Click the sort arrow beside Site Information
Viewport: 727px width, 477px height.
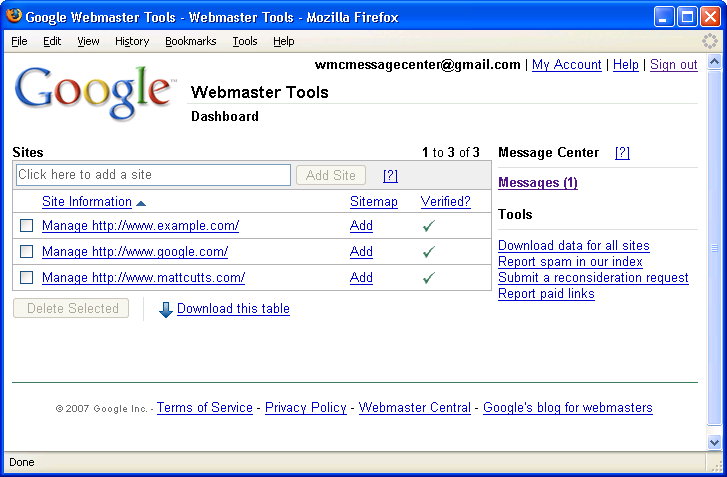pyautogui.click(x=141, y=203)
